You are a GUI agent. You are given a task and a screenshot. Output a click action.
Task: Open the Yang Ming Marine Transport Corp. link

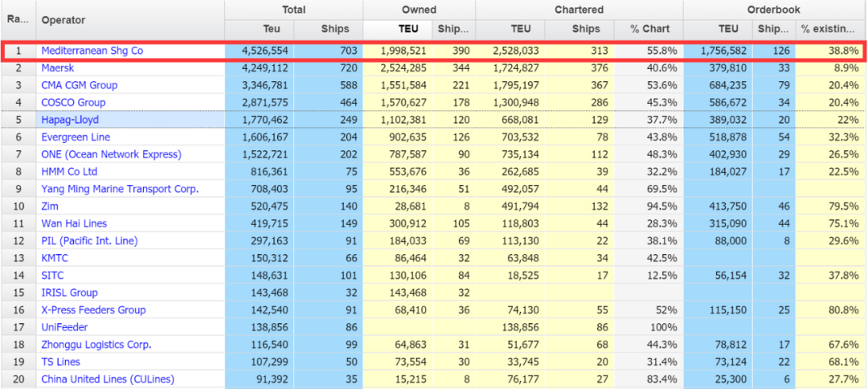pos(120,189)
